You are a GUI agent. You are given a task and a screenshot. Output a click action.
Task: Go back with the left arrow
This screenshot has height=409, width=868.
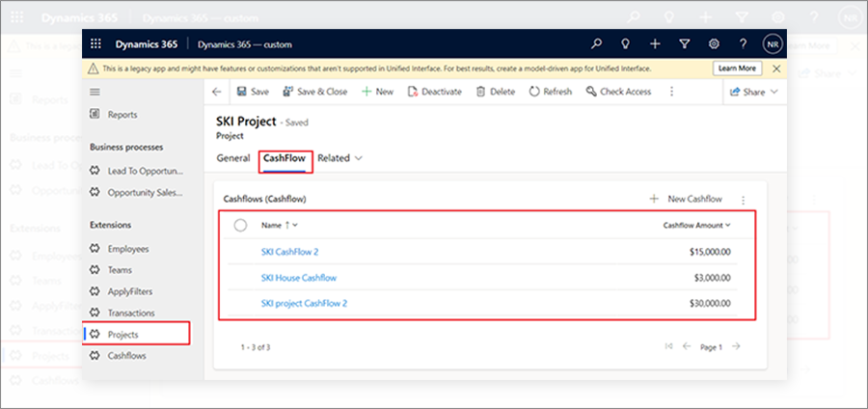(216, 92)
